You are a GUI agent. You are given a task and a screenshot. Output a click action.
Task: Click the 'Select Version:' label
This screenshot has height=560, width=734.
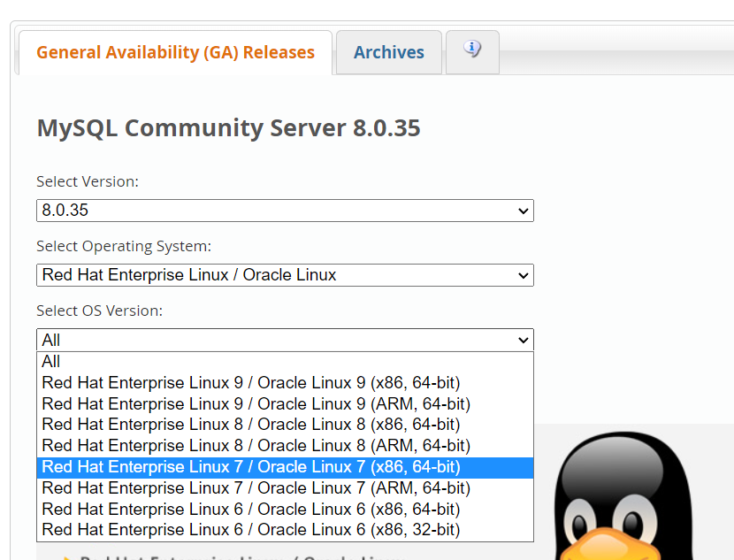click(x=88, y=181)
